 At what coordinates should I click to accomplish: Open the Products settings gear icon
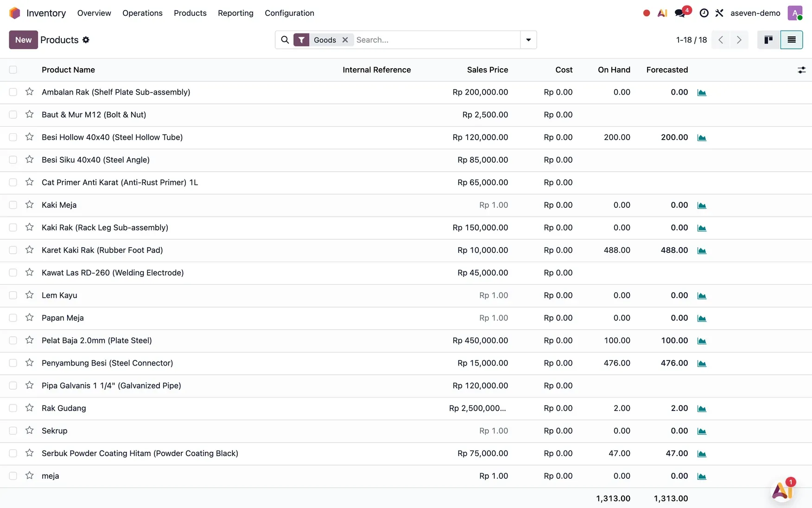pyautogui.click(x=86, y=40)
